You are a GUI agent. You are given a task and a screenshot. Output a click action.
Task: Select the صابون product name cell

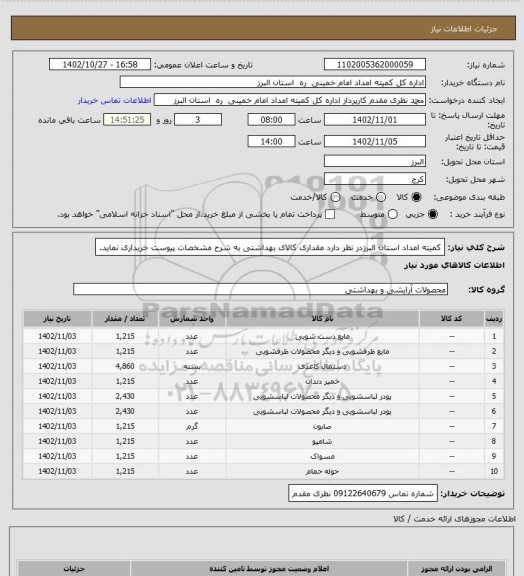(x=322, y=426)
